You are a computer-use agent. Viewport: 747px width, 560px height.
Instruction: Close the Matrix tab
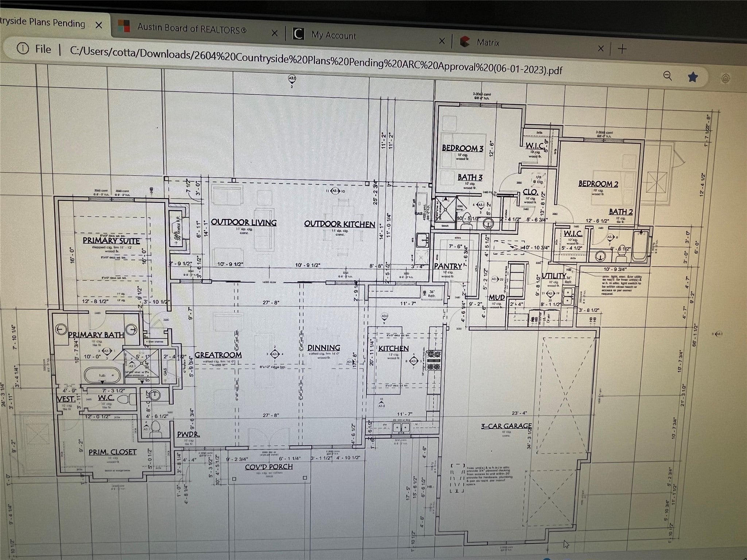click(601, 48)
